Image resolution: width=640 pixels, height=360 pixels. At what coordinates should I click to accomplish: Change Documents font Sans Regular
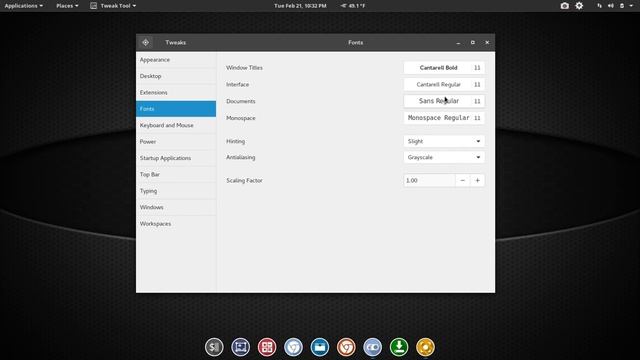[x=444, y=101]
